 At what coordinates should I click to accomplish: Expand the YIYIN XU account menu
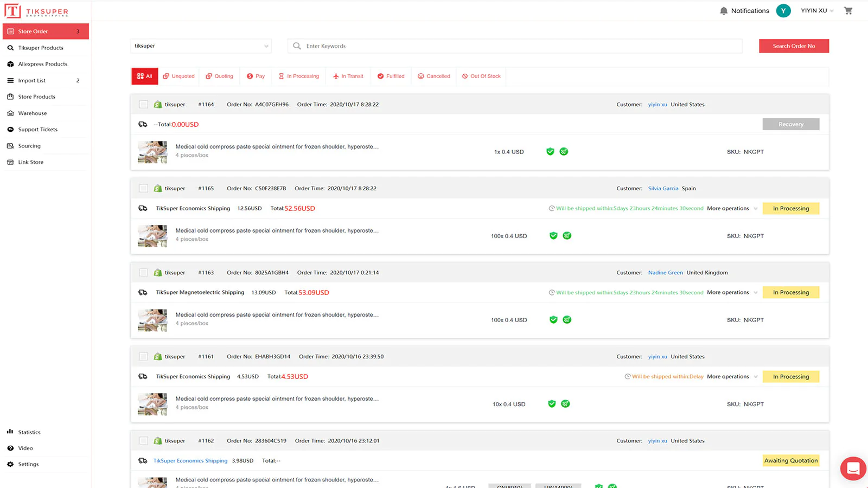pos(817,11)
